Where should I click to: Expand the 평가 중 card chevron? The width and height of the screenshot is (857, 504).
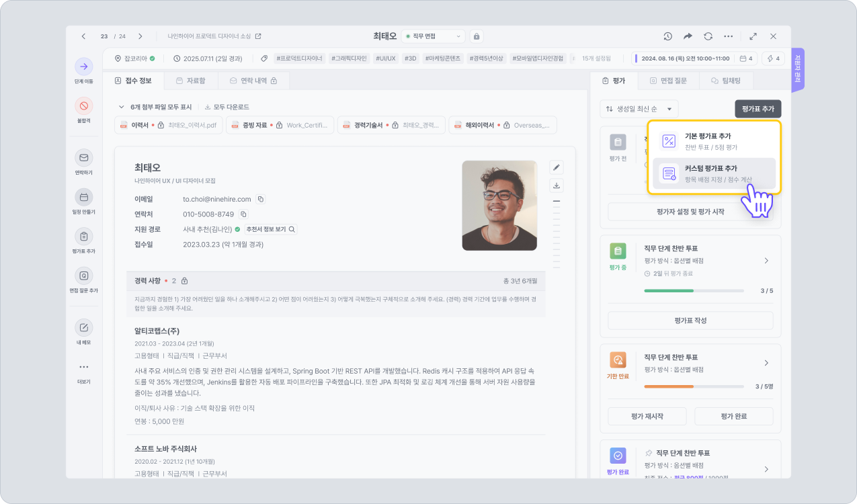click(766, 261)
